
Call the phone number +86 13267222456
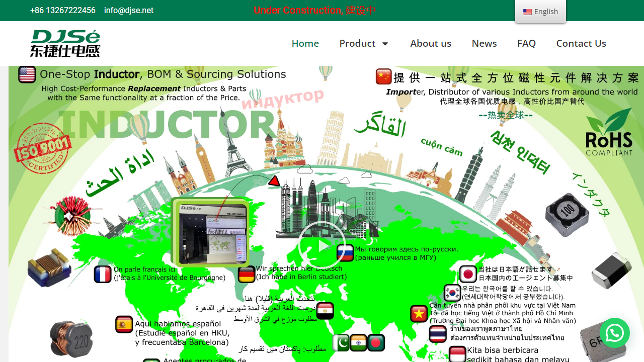pyautogui.click(x=63, y=11)
